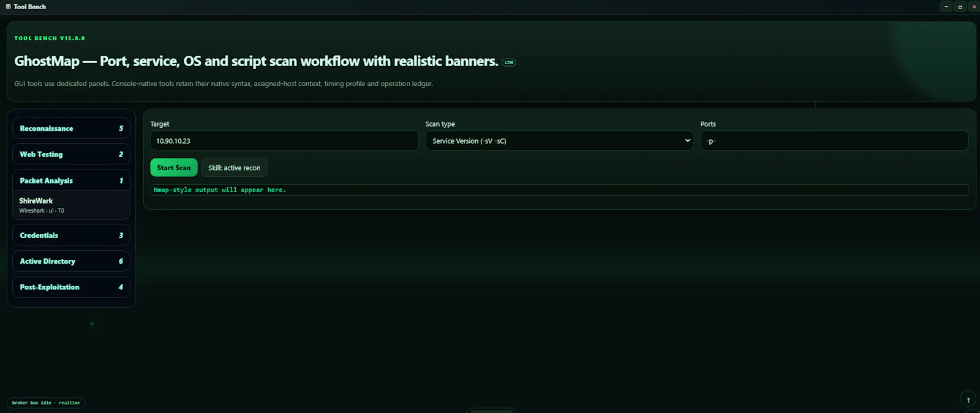The image size is (980, 413).
Task: Click the Tool Bench window icon
Action: tap(8, 7)
